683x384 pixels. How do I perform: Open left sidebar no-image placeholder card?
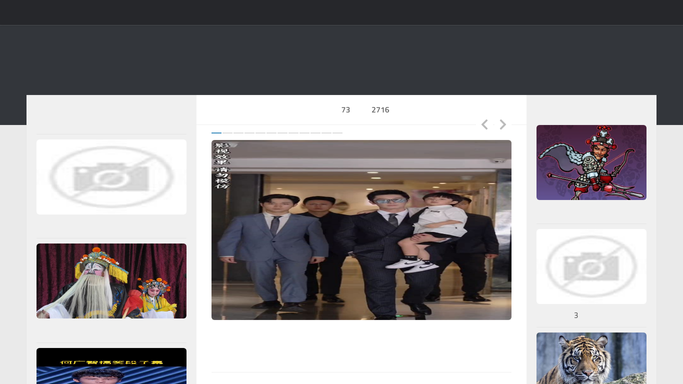112,177
